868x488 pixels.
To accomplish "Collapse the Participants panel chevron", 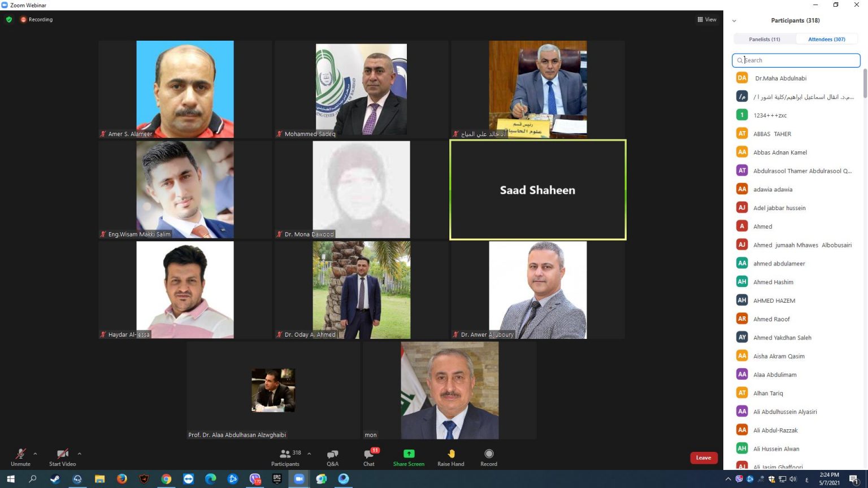I will pos(734,21).
